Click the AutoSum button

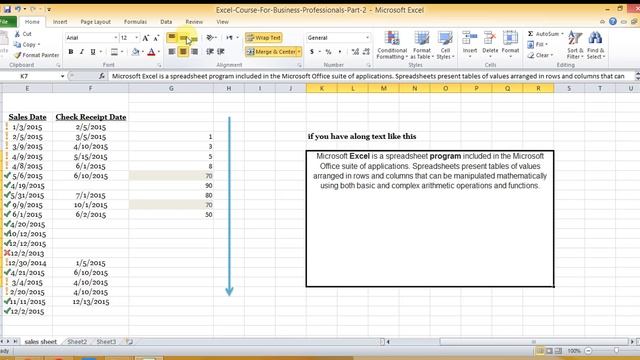[542, 34]
